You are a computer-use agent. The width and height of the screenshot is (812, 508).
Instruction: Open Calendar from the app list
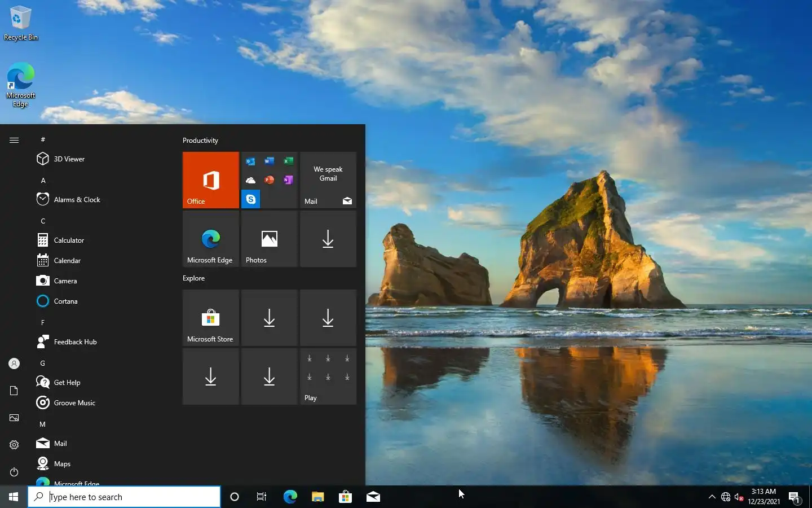tap(101, 261)
